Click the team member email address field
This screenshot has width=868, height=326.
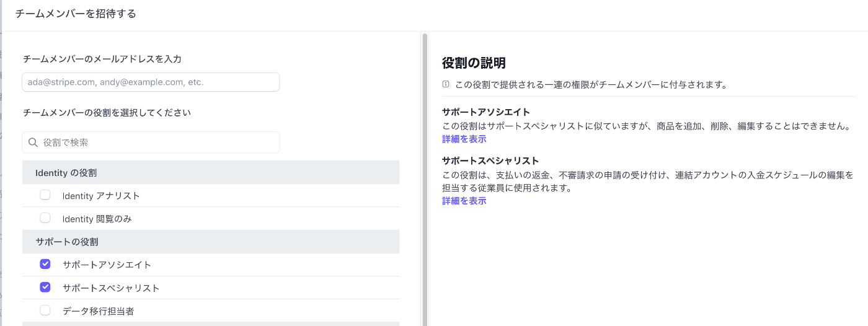click(151, 82)
